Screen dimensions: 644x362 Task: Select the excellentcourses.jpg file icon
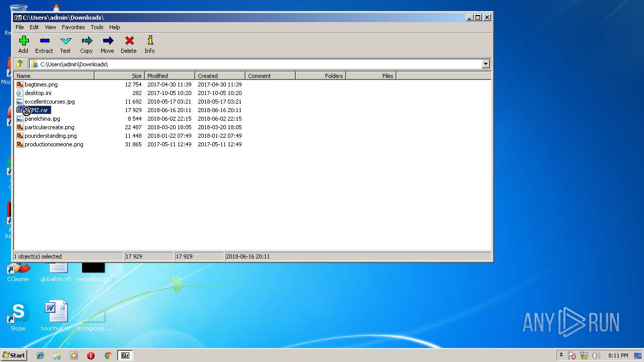tap(20, 102)
